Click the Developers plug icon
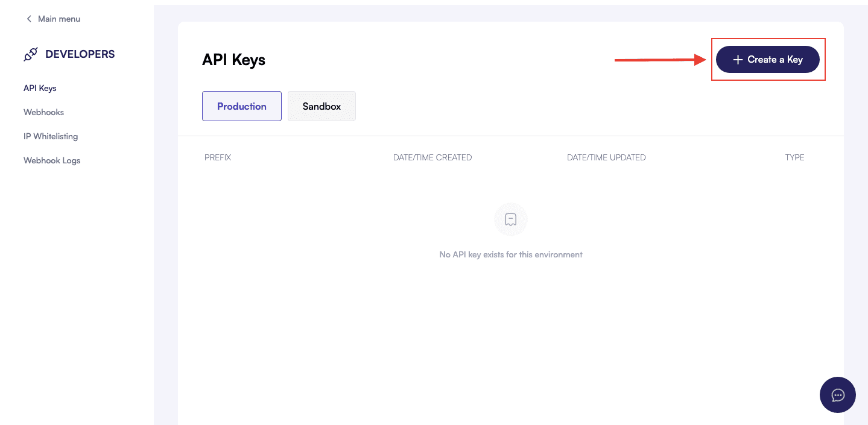 (30, 54)
